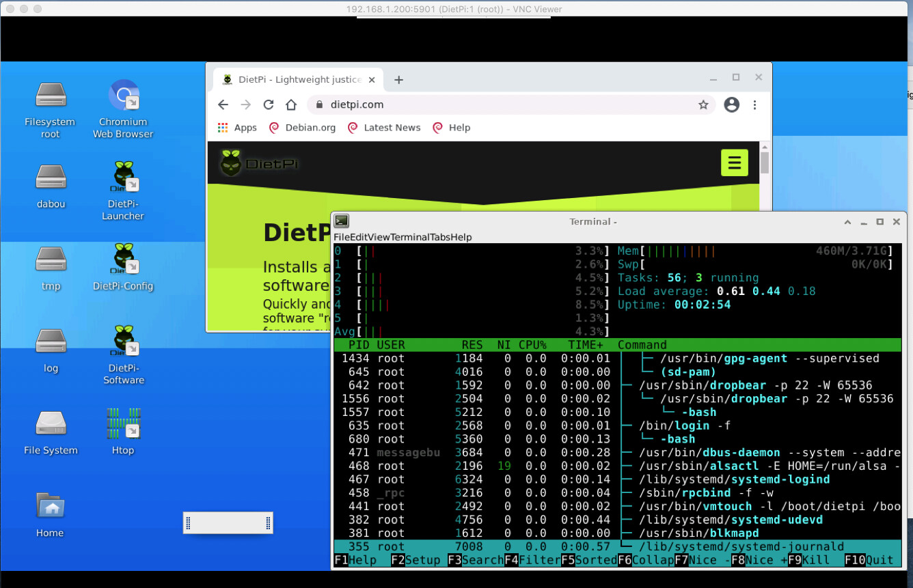The image size is (913, 588).
Task: Open Chromium profile avatar
Action: 731,104
